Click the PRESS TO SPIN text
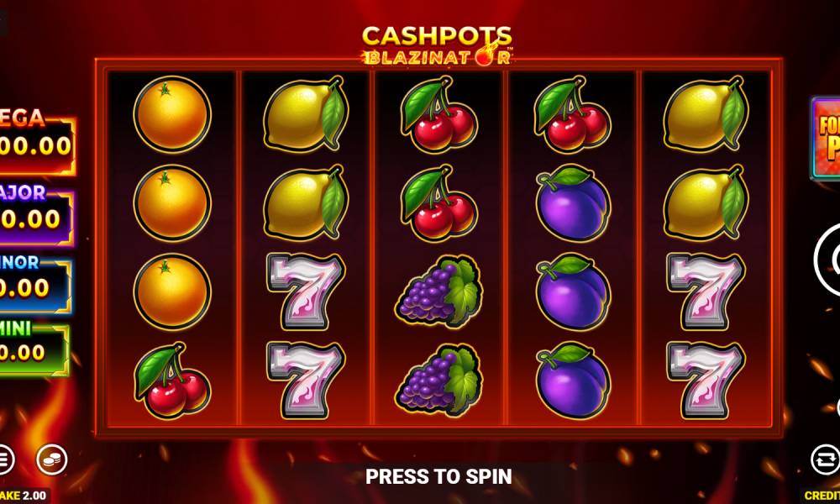The image size is (840, 504). pyautogui.click(x=438, y=476)
